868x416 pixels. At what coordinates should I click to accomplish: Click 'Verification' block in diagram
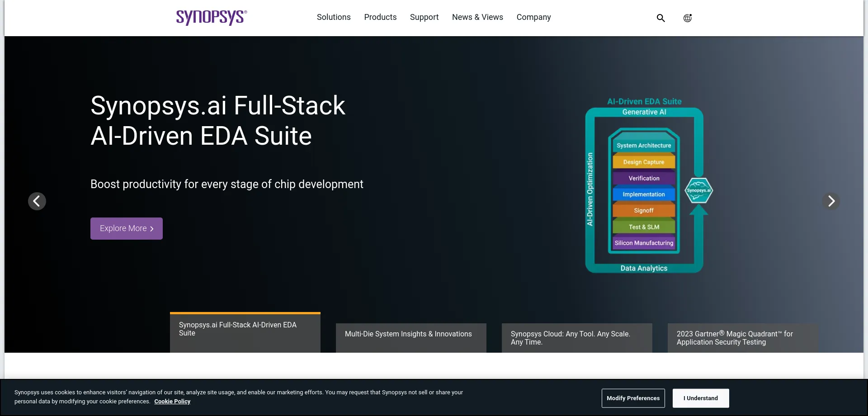[644, 178]
